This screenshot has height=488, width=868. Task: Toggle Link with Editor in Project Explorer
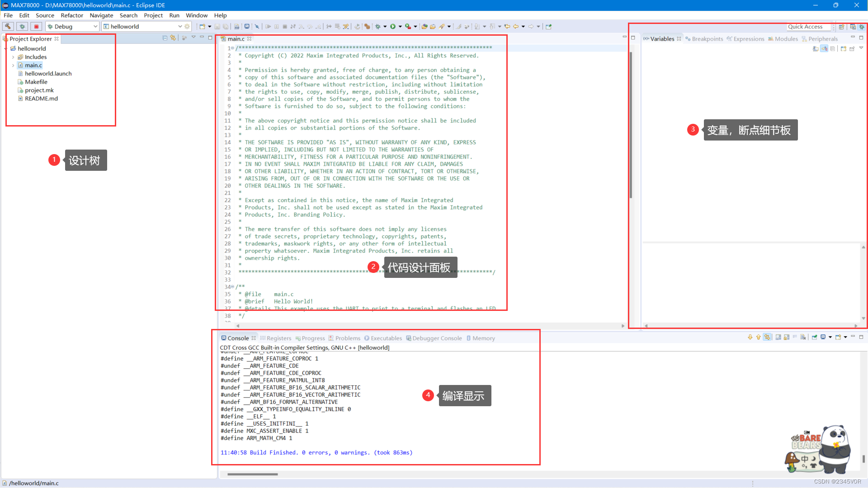173,38
